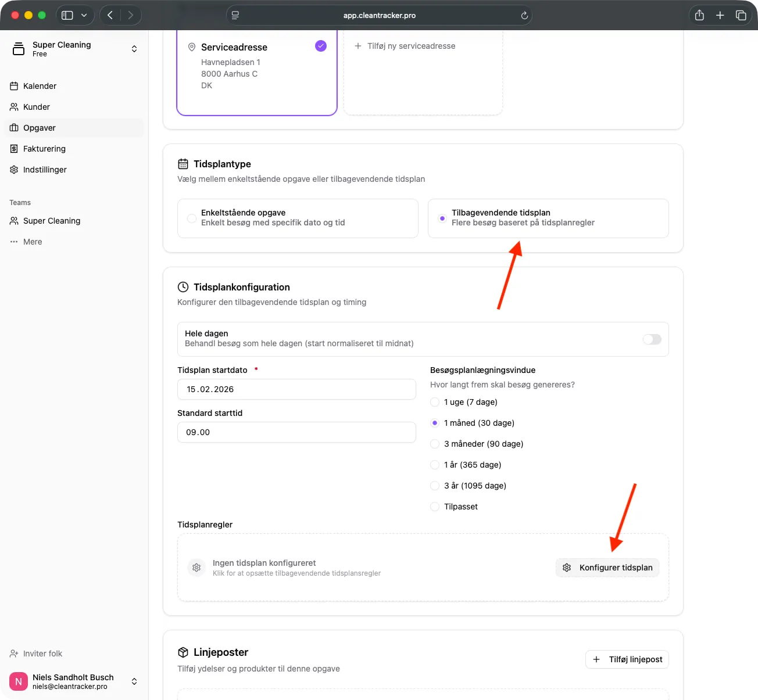The height and width of the screenshot is (700, 758).
Task: Click the Super Cleaning workspace logo icon
Action: [19, 49]
